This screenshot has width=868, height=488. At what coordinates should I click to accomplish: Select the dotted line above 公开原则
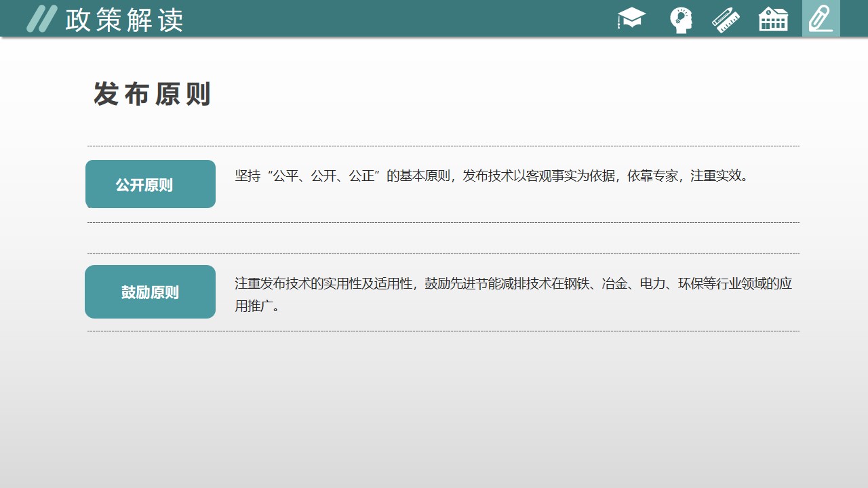point(443,146)
